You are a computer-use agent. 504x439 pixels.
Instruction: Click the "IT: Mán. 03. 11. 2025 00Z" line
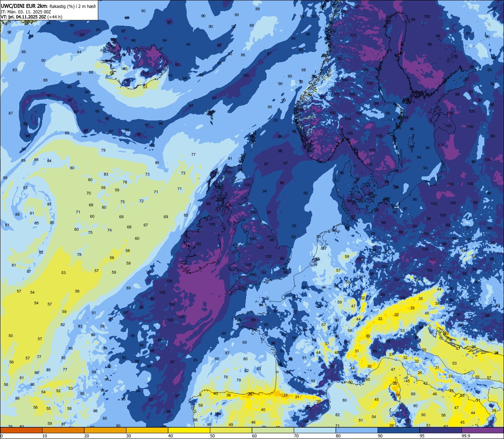coord(26,11)
